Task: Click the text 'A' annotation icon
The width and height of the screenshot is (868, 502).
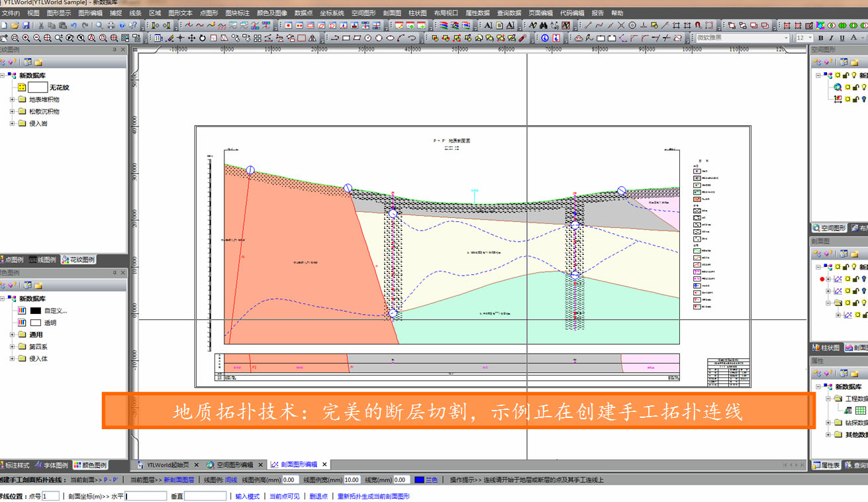Action: pyautogui.click(x=487, y=25)
